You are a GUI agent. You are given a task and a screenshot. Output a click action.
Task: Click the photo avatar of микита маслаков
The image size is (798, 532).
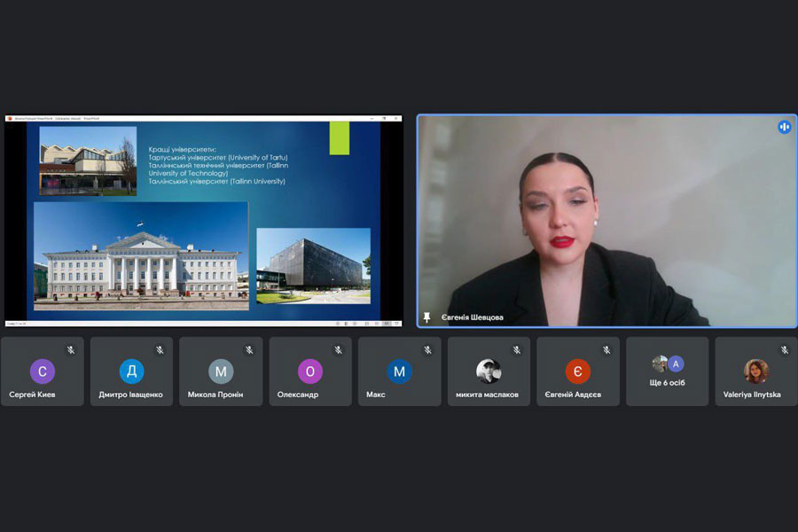[x=489, y=372]
